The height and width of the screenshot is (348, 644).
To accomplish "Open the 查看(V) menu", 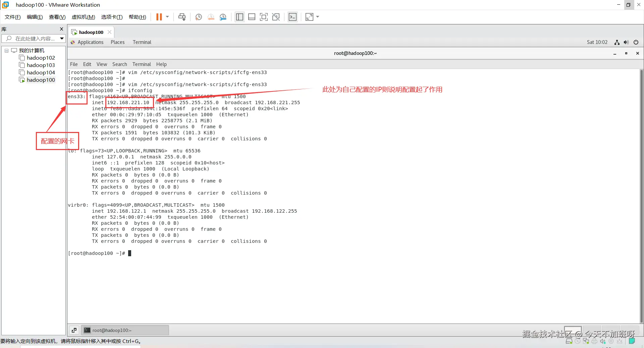I will [x=57, y=17].
